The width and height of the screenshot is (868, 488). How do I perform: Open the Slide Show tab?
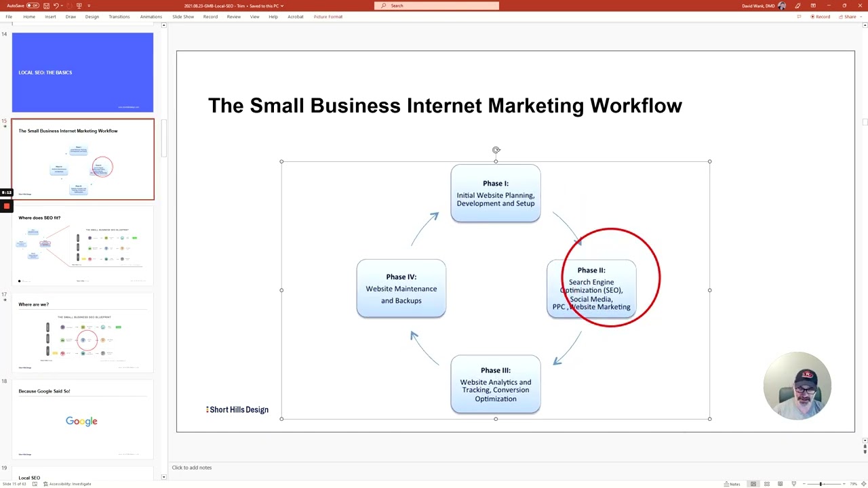click(183, 16)
